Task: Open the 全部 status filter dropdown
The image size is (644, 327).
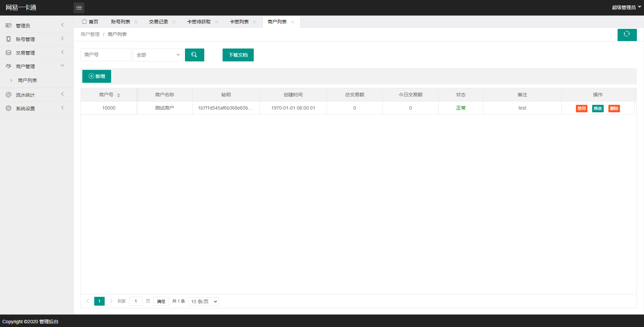Action: coord(158,55)
